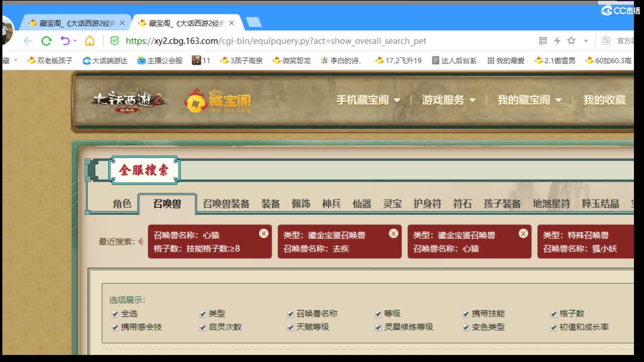Open bookmark 主播公会服
The image size is (644, 362).
tap(159, 60)
